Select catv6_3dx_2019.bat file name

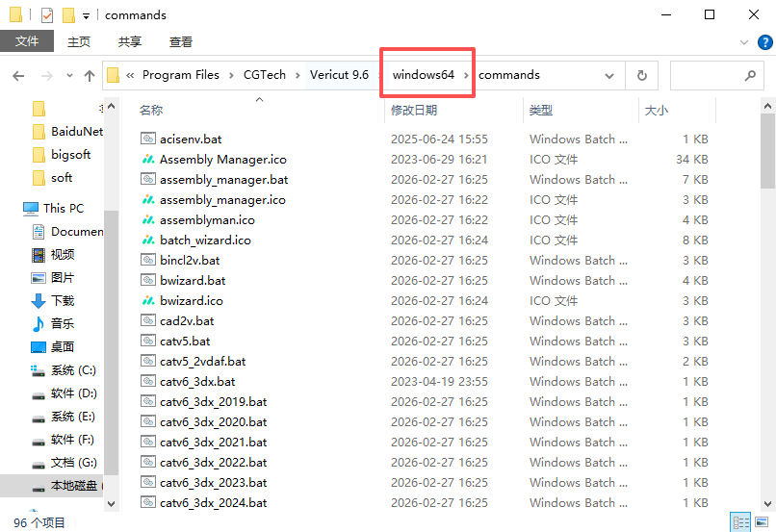coord(214,402)
